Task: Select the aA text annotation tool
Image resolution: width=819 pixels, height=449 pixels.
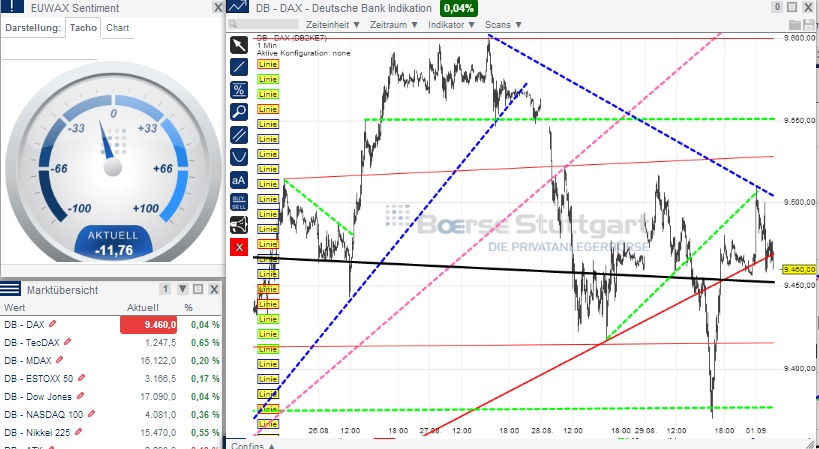Action: point(239,180)
